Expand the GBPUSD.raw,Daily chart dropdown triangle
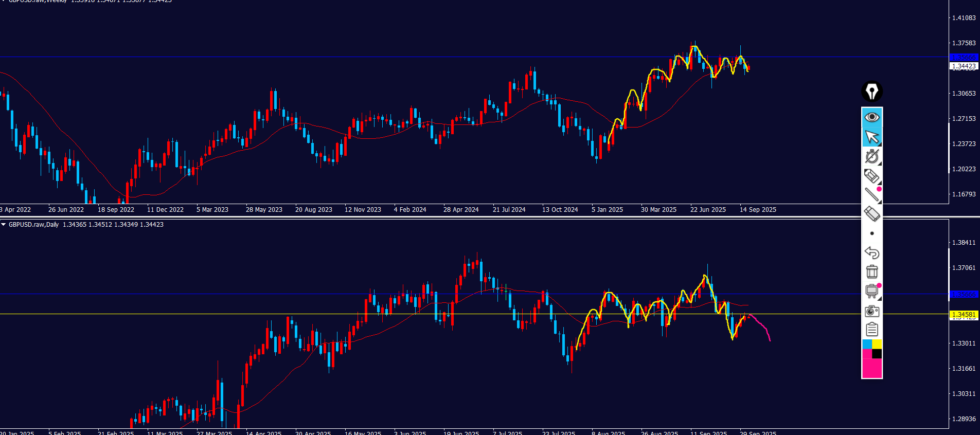The image size is (980, 435). pyautogui.click(x=4, y=225)
